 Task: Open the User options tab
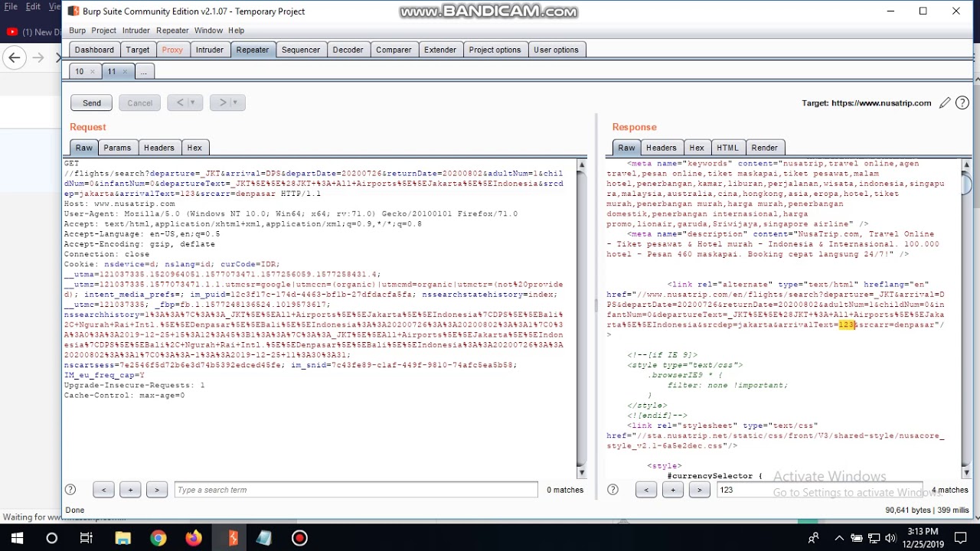[556, 50]
